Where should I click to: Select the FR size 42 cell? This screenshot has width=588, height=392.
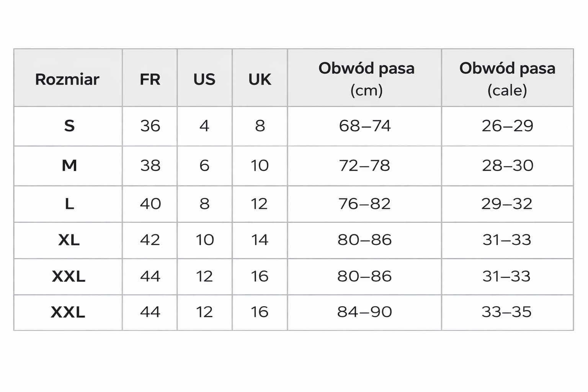coord(150,240)
